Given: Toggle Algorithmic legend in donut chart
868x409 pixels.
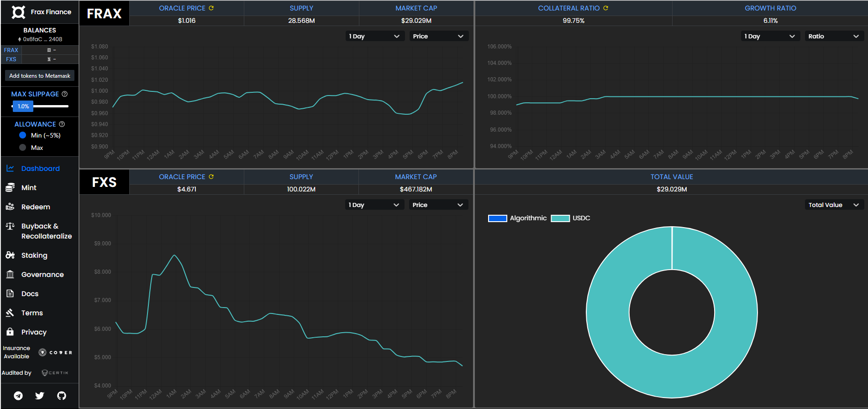Looking at the screenshot, I should pos(517,218).
